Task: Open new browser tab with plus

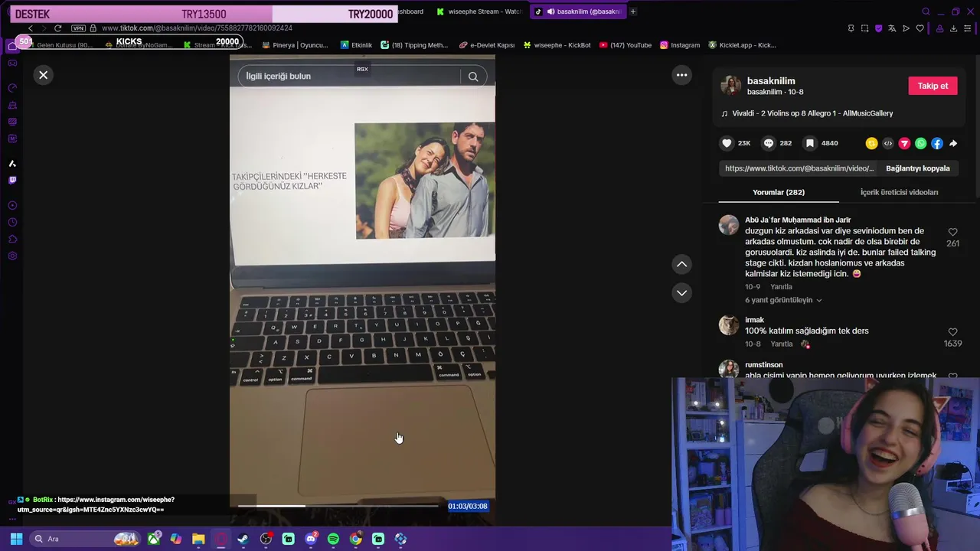Action: tap(632, 11)
